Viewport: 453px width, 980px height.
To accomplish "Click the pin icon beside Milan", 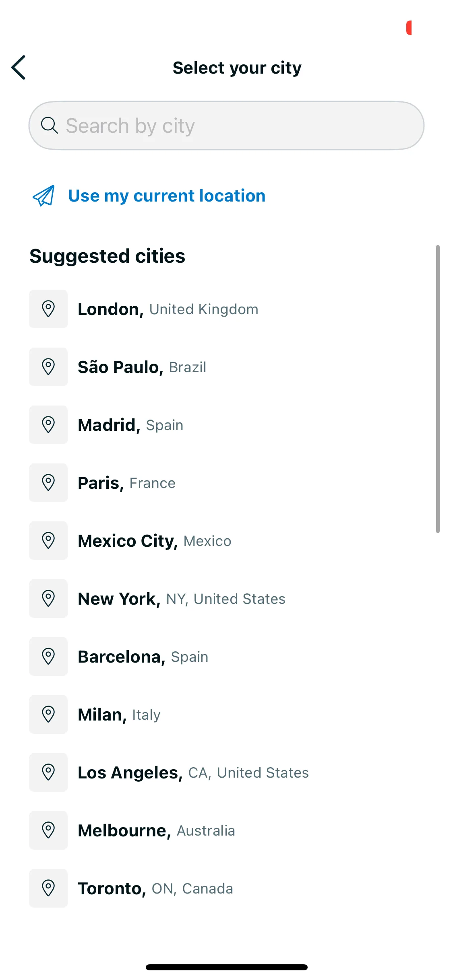I will click(x=48, y=714).
